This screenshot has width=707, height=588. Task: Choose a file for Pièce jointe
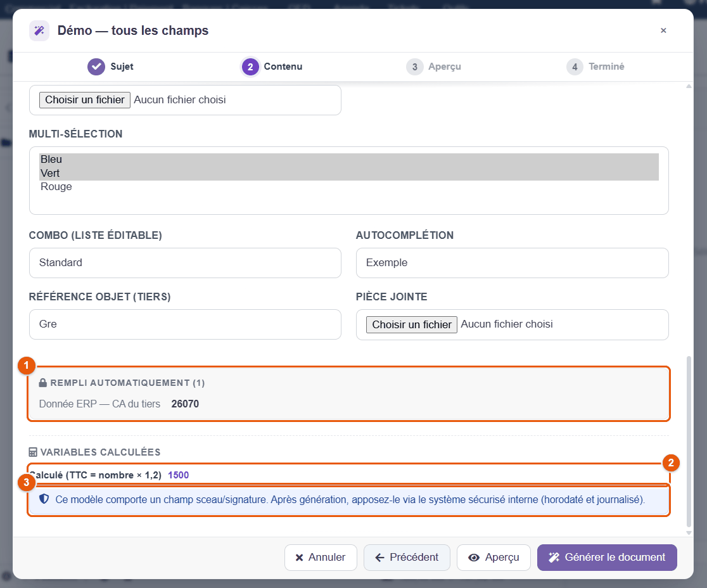coord(412,324)
